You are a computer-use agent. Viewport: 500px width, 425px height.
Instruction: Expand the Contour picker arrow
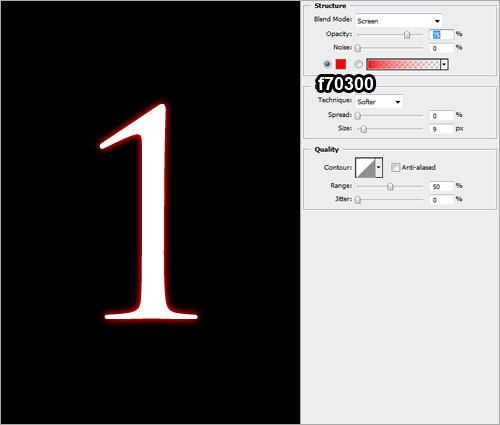pyautogui.click(x=379, y=167)
